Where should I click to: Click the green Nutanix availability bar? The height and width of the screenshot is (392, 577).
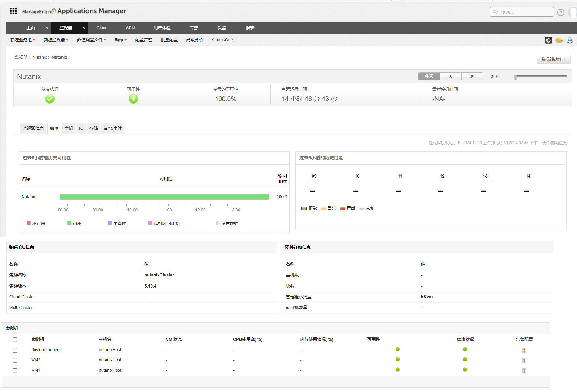164,197
